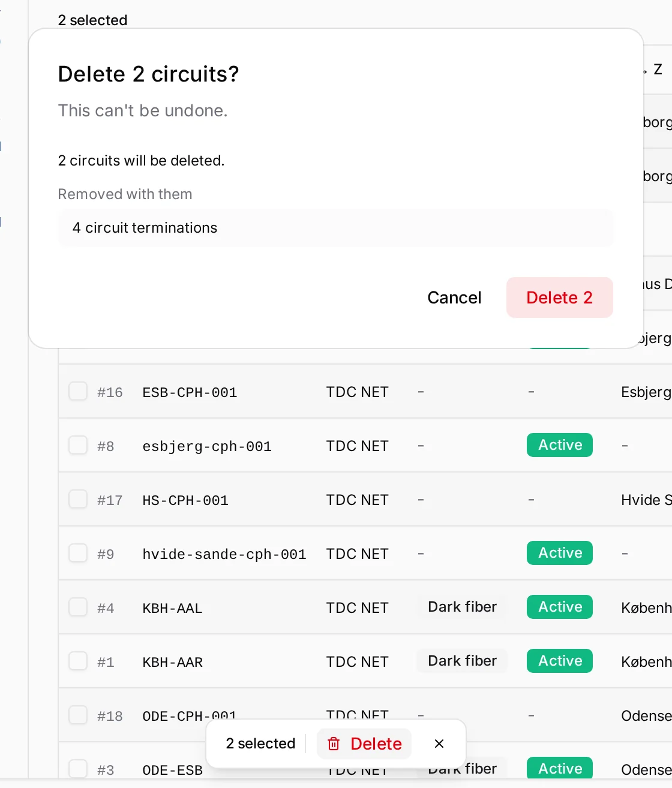Screen dimensions: 672x788
Task: Click TDC NET provider on row #8
Action: 358,446
